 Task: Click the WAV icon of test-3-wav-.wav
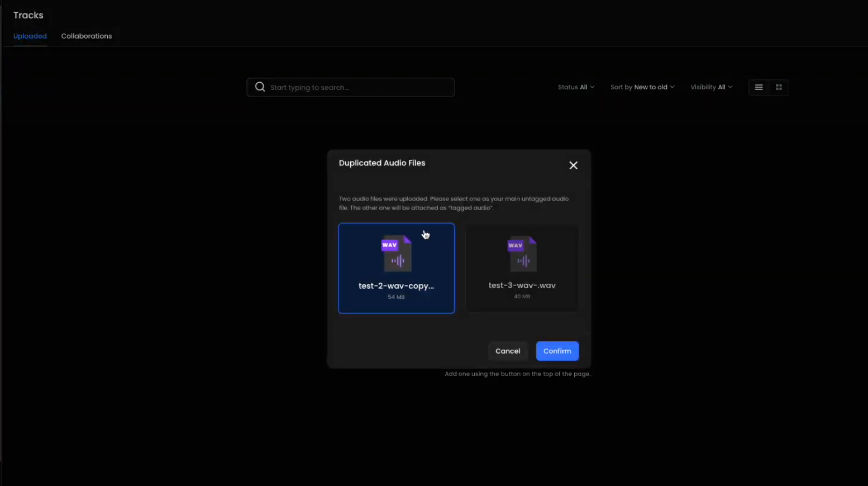click(x=522, y=253)
